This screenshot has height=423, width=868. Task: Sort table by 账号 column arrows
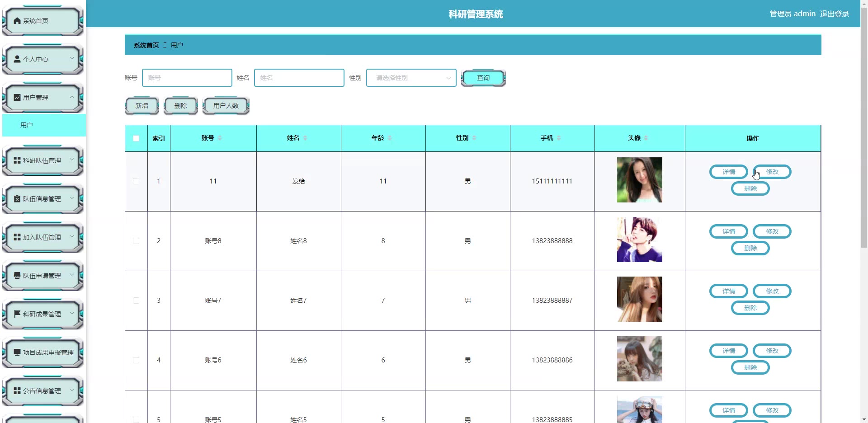220,138
